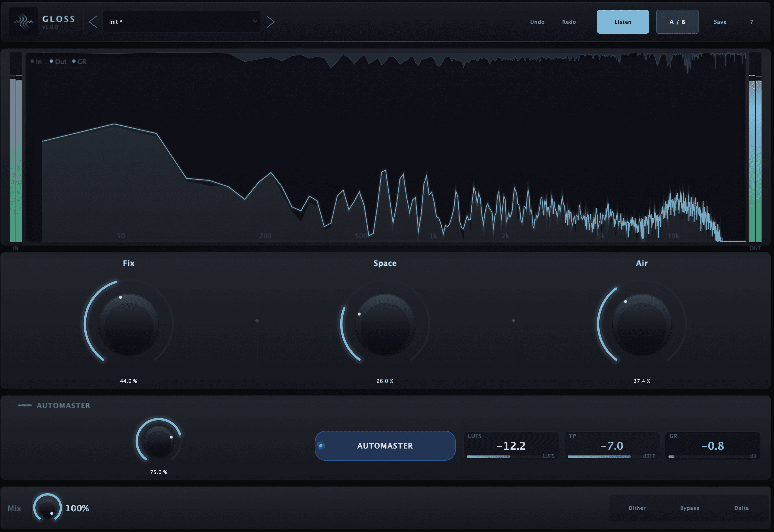774x532 pixels.
Task: Click the GR gain reduction meter bar
Action: coord(712,457)
